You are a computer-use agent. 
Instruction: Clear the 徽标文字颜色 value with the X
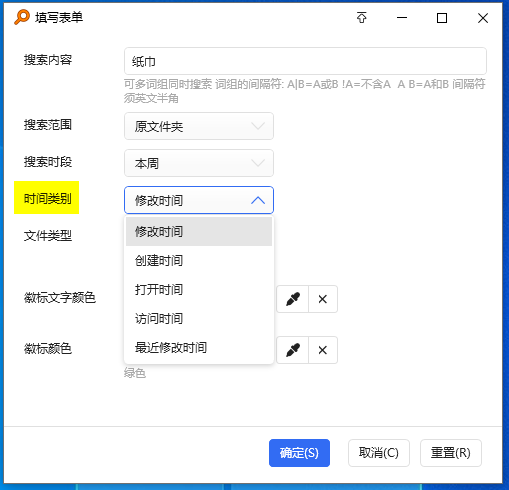coord(323,299)
